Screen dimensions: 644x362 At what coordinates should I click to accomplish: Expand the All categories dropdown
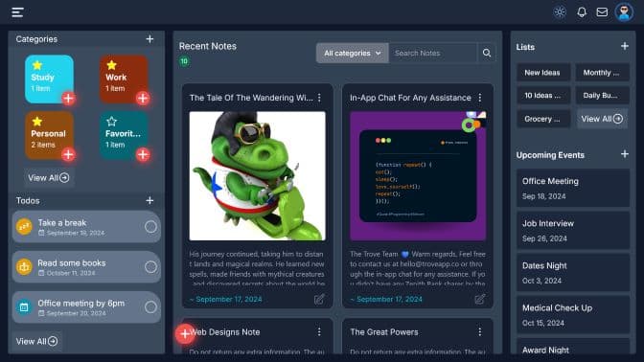pyautogui.click(x=353, y=53)
